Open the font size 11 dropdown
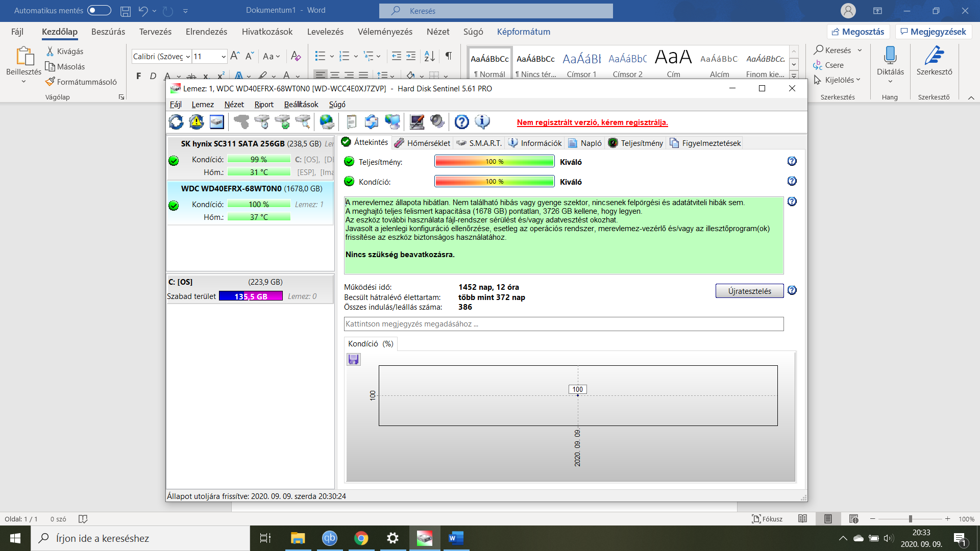This screenshot has width=980, height=551. (223, 57)
